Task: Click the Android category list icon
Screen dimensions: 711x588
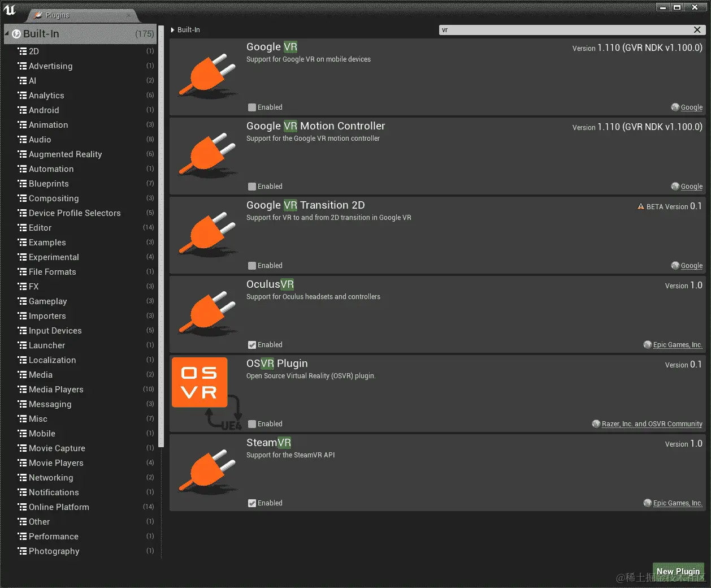Action: pos(22,110)
